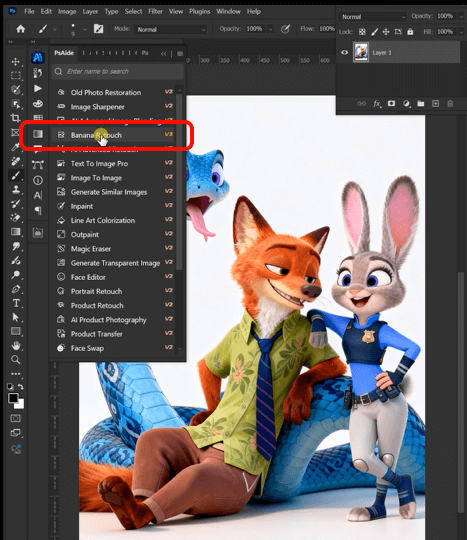
Task: Open the brush Mode dropdown
Action: coord(171,29)
